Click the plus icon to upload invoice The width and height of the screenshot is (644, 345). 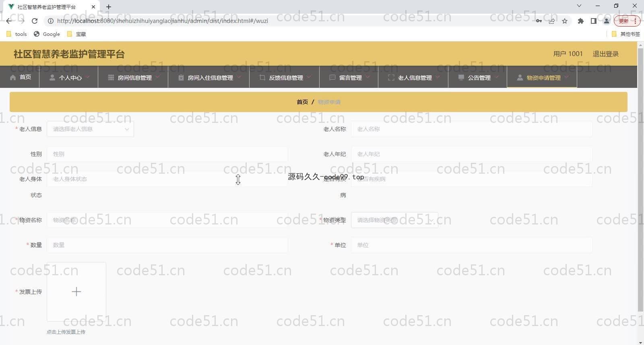pyautogui.click(x=76, y=292)
